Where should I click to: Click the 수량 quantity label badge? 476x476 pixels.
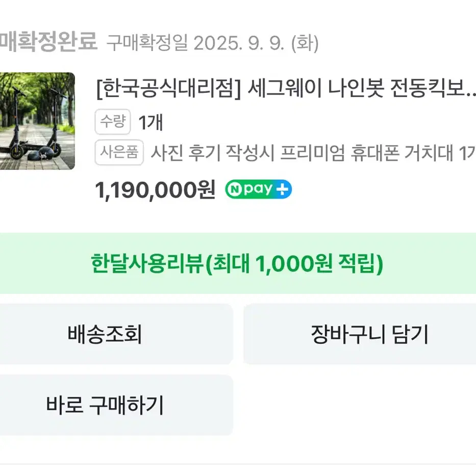(x=113, y=122)
